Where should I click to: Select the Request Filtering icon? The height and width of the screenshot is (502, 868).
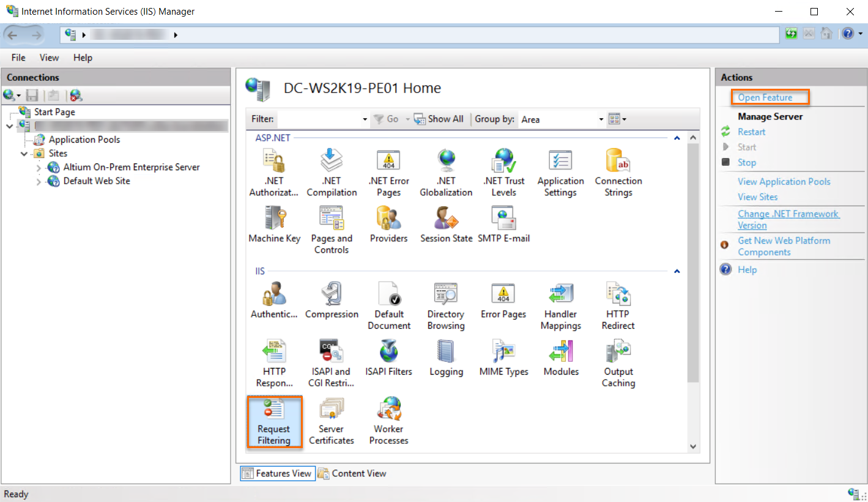[274, 422]
